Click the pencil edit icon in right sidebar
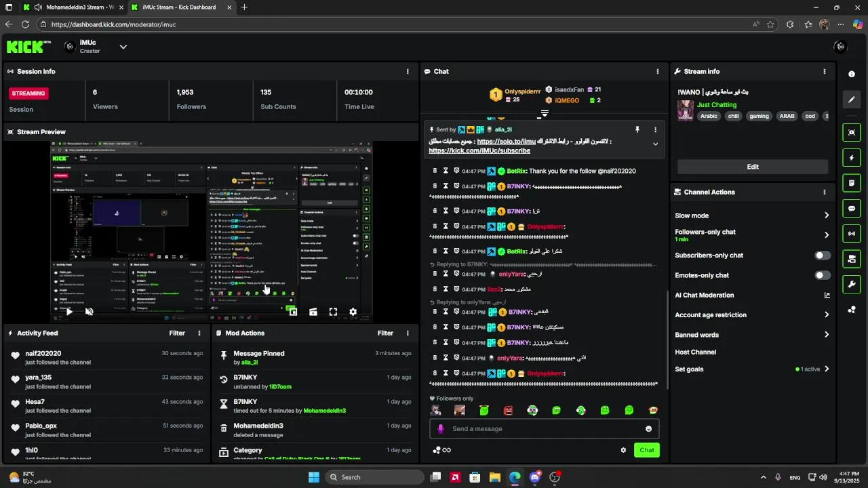 click(852, 100)
